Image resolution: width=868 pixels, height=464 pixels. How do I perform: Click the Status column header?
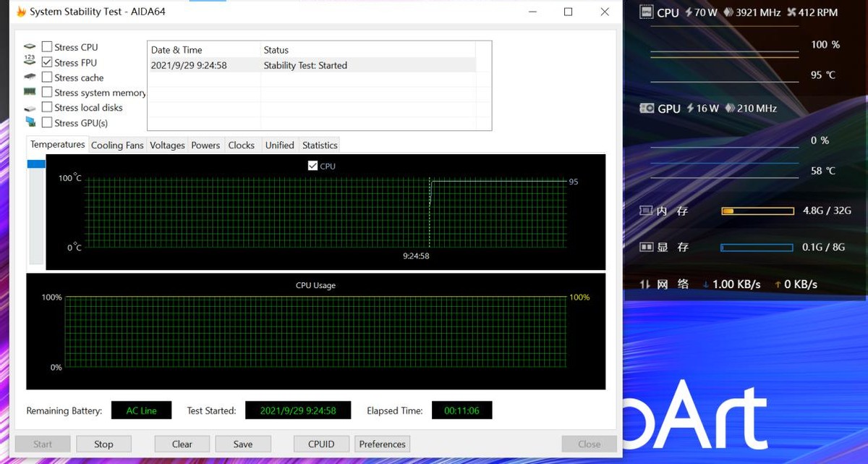pos(367,50)
